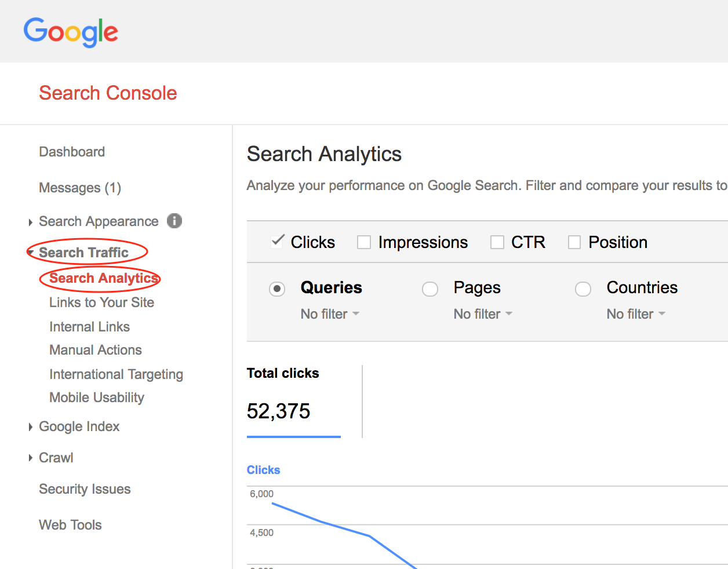Open Search Analytics in the sidebar
Image resolution: width=728 pixels, height=569 pixels.
pyautogui.click(x=104, y=278)
